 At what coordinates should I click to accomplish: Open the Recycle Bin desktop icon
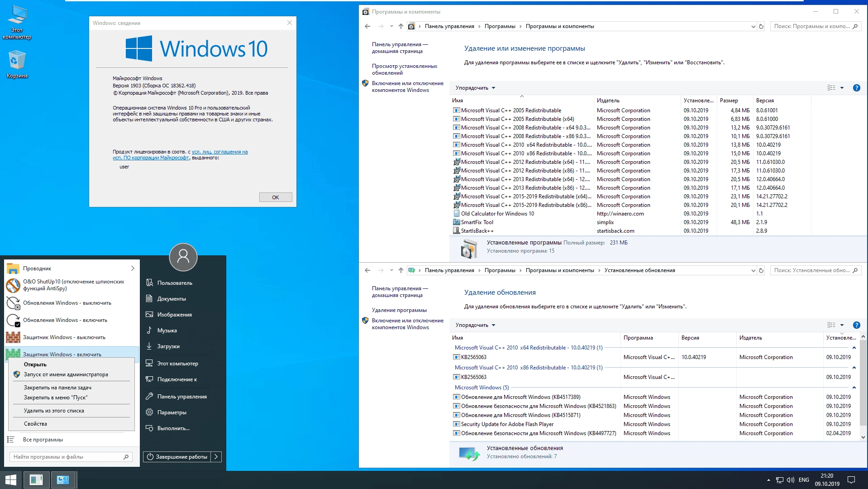(x=17, y=64)
